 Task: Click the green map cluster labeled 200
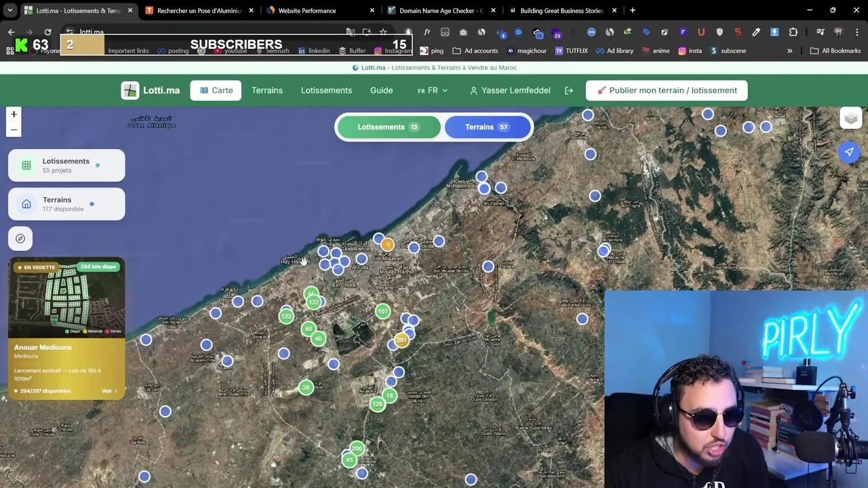[x=357, y=449]
